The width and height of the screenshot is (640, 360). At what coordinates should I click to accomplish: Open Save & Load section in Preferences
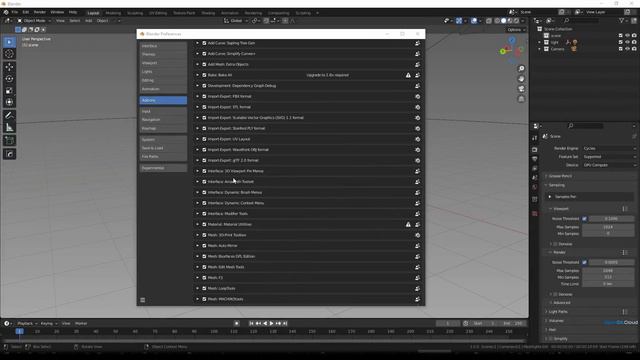pyautogui.click(x=163, y=148)
